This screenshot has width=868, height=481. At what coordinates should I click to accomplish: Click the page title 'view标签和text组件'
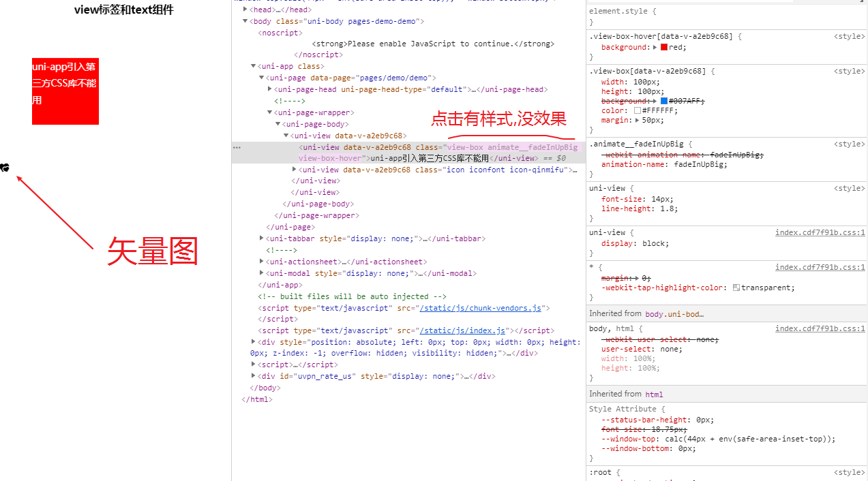point(124,10)
